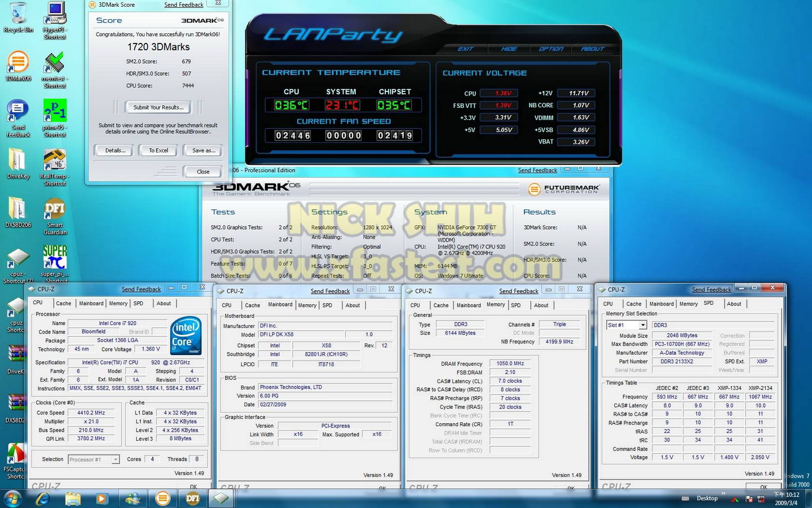Click HIDE in the LANParty menu bar
Screen dimensions: 812x508
[x=509, y=49]
